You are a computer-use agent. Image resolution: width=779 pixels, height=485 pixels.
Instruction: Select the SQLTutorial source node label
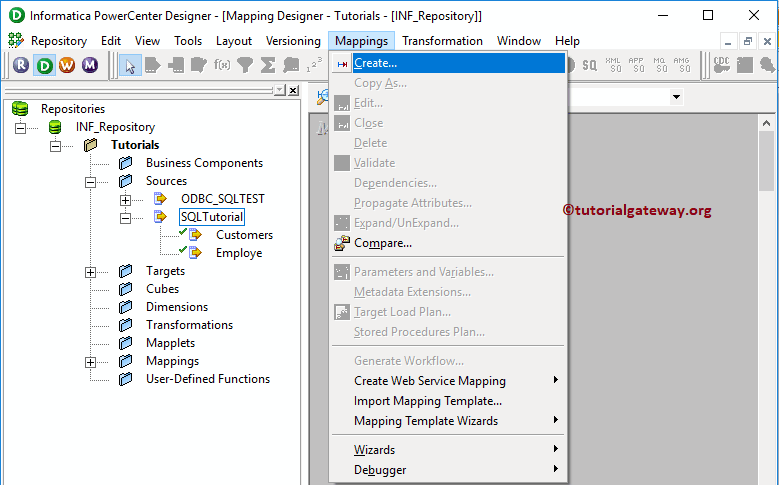pos(212,217)
